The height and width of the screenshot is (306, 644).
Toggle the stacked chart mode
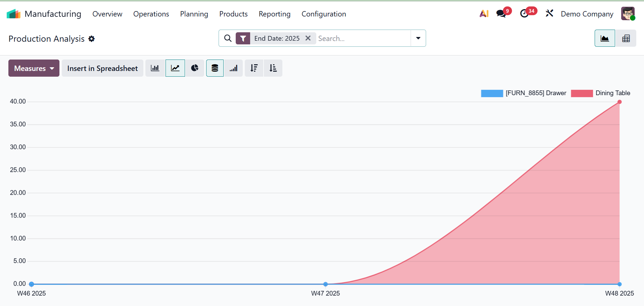click(x=215, y=68)
